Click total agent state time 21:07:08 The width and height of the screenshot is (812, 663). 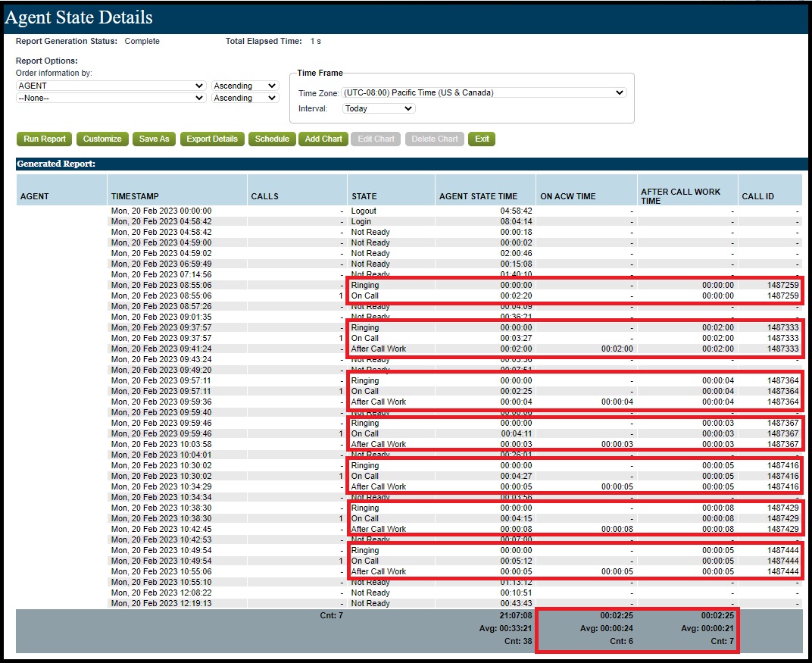(516, 616)
